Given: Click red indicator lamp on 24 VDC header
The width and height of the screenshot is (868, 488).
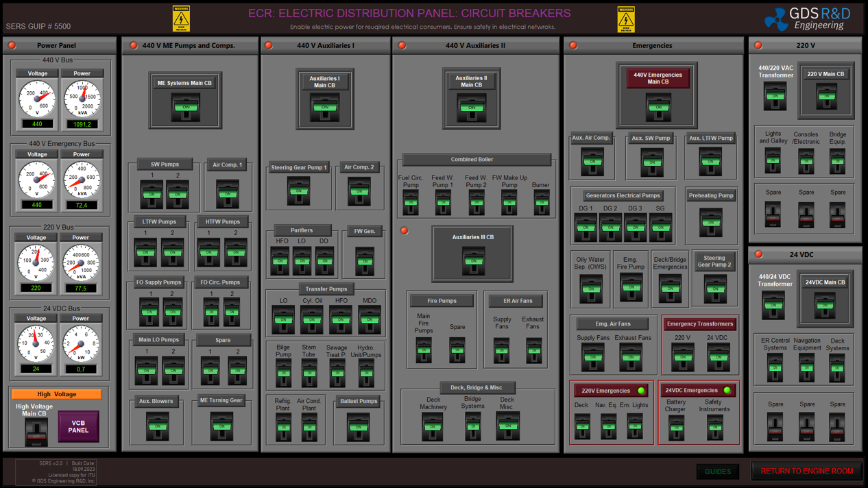Looking at the screenshot, I should pos(758,254).
